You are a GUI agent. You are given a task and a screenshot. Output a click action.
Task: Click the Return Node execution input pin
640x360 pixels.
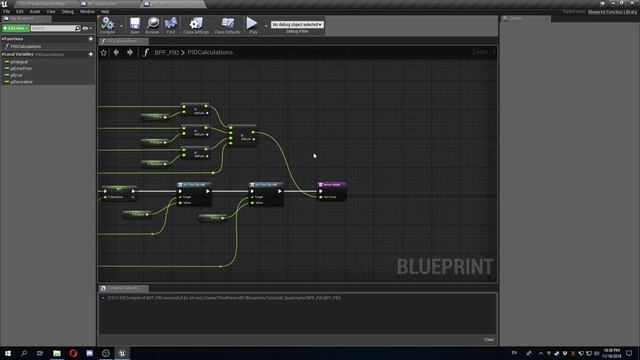[x=320, y=191]
